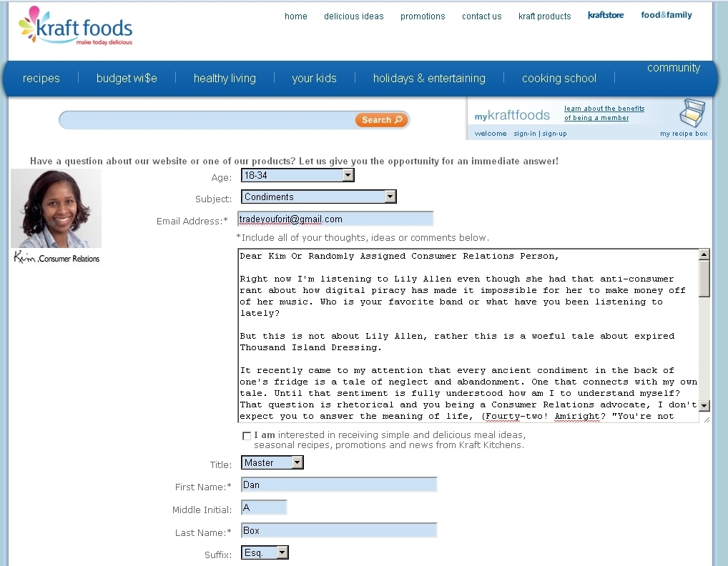Click the comments scrollbar up arrow
The width and height of the screenshot is (728, 566).
pos(704,254)
